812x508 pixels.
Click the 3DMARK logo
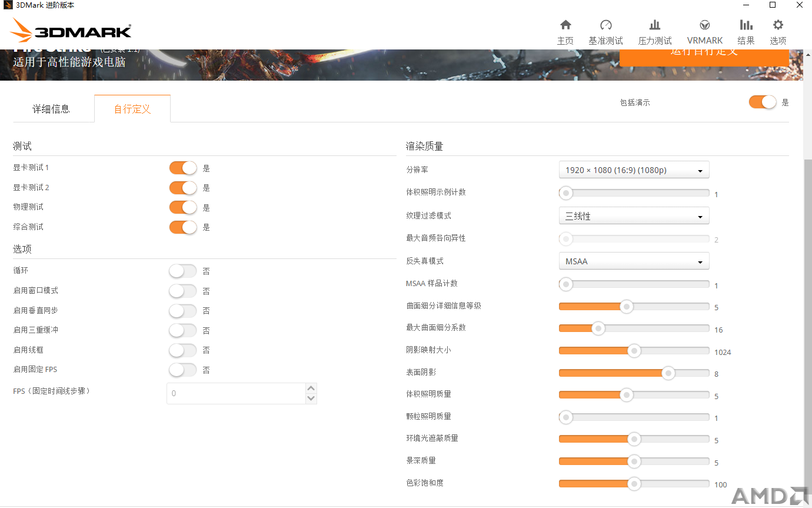[71, 31]
